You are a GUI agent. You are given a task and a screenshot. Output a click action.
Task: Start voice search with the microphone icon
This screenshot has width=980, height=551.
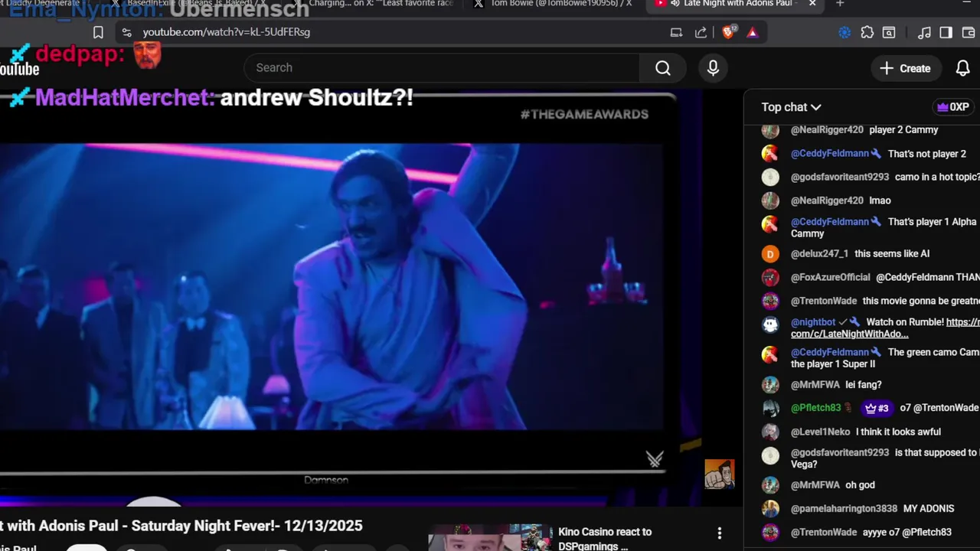(x=713, y=68)
